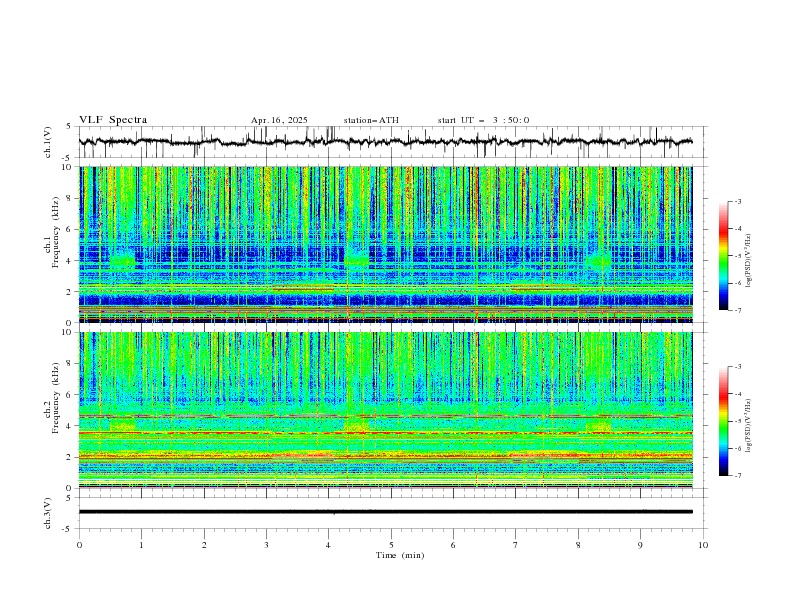792x612 pixels.
Task: Select the date text "Apr. 16, 2025"
Action: click(x=279, y=120)
